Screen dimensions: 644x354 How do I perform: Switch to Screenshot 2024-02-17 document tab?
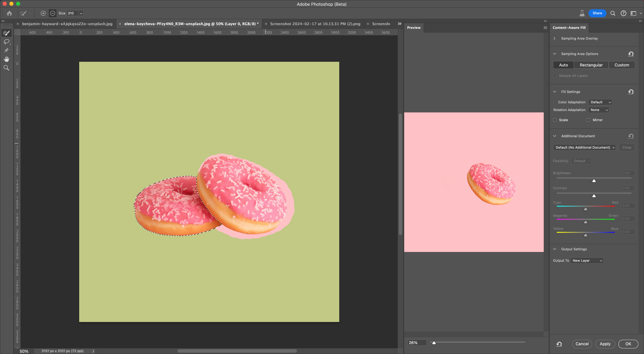click(x=315, y=24)
